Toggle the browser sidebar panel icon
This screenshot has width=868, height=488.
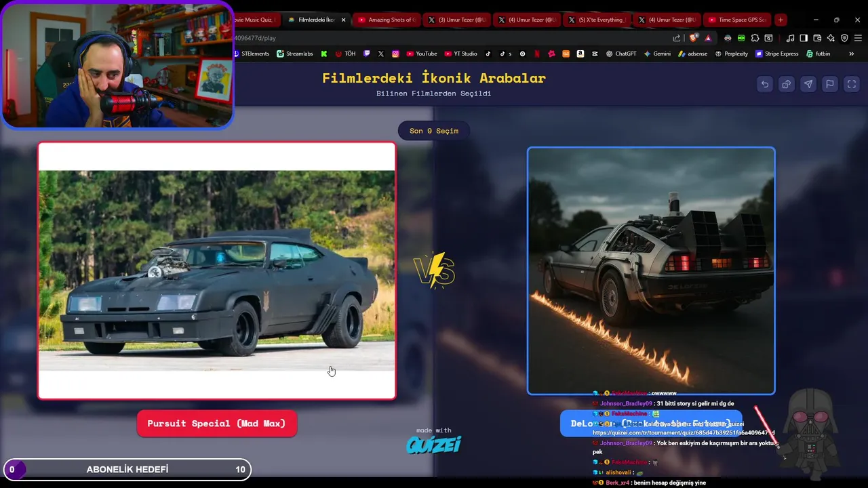coord(804,38)
